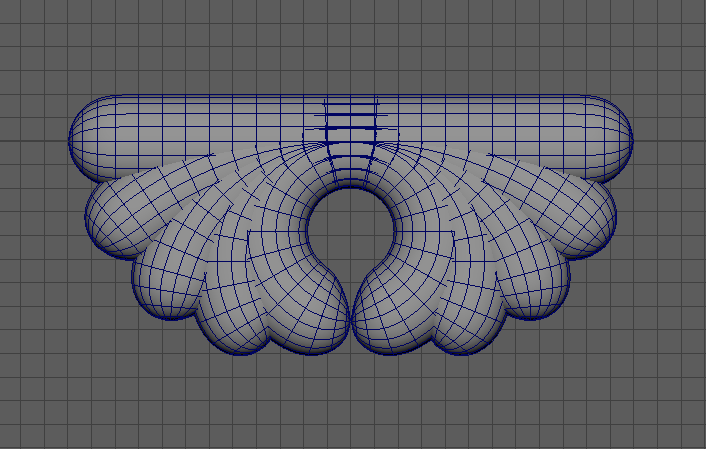The height and width of the screenshot is (449, 706).
Task: Click the left half of the top horizontal bar
Action: (x=200, y=125)
